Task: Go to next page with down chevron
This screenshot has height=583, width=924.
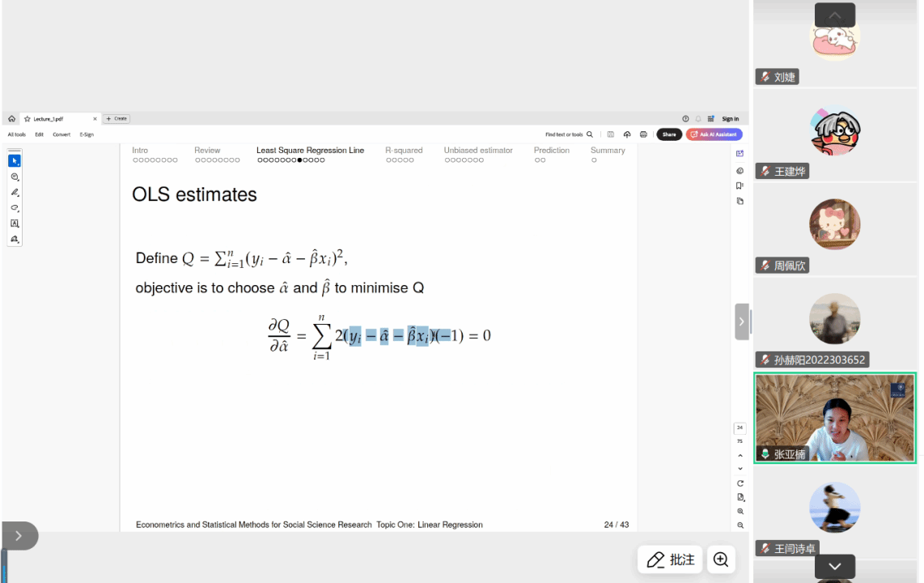Action: pos(740,469)
